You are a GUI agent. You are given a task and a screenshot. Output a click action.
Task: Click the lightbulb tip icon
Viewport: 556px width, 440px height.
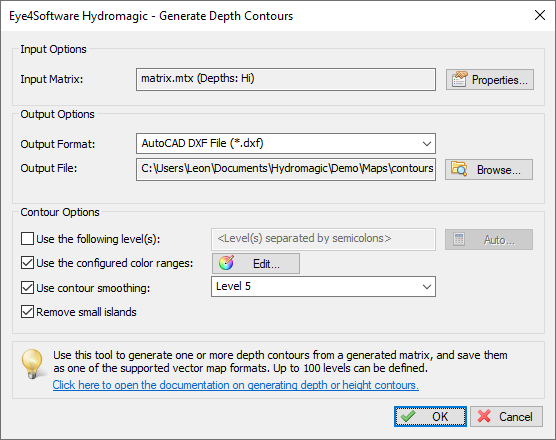[33, 364]
